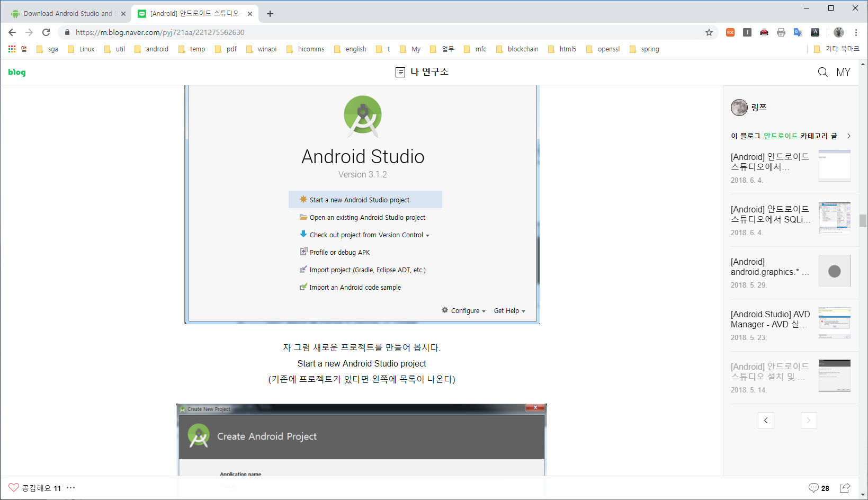The width and height of the screenshot is (868, 500).
Task: Open the openssl bookmark folder
Action: click(x=603, y=49)
